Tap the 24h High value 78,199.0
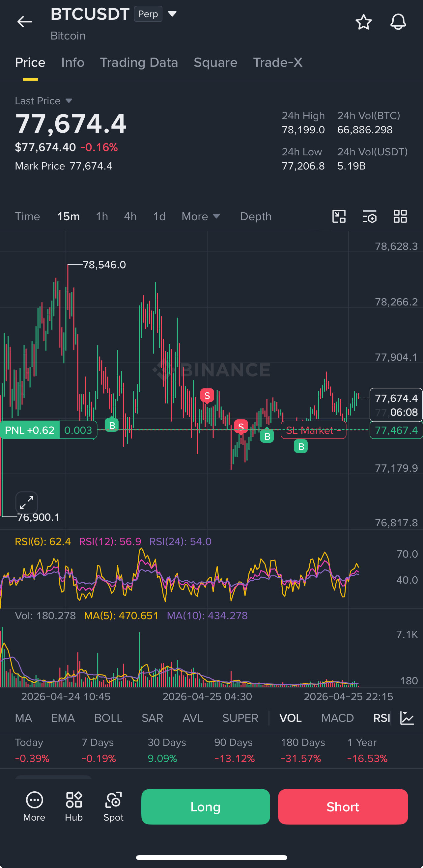The height and width of the screenshot is (868, 423). tap(303, 130)
